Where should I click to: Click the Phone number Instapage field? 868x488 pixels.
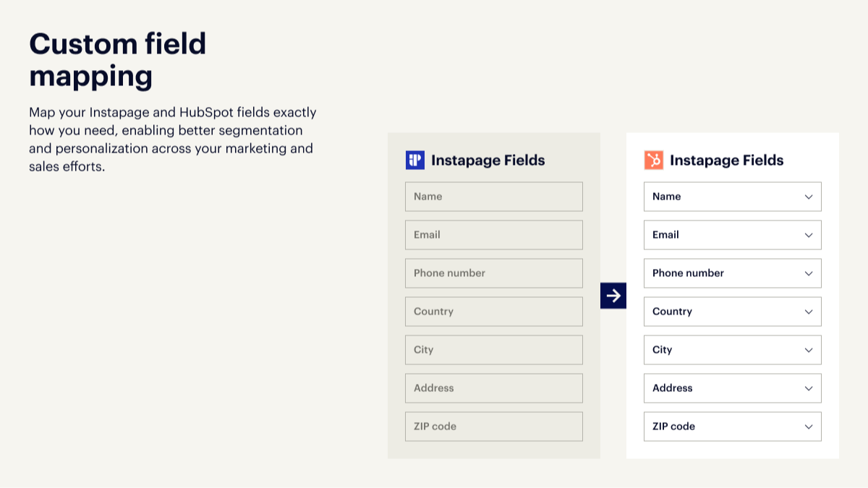[493, 273]
